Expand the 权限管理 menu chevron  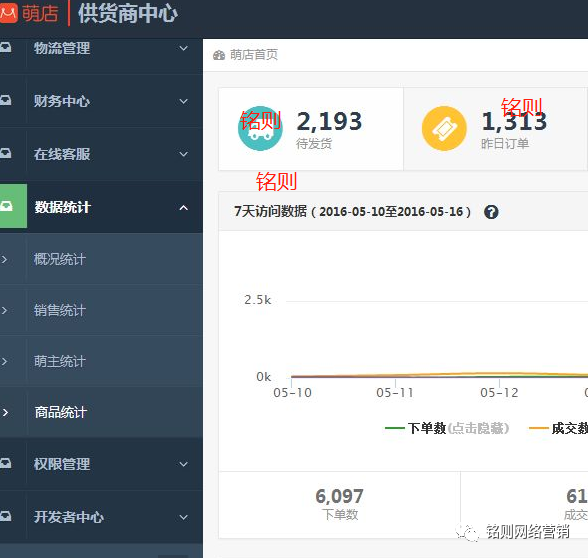tap(183, 464)
